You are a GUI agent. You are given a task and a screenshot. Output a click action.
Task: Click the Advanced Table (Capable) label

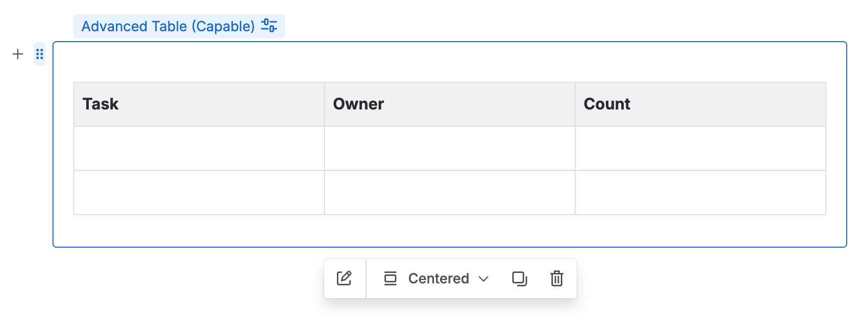168,26
